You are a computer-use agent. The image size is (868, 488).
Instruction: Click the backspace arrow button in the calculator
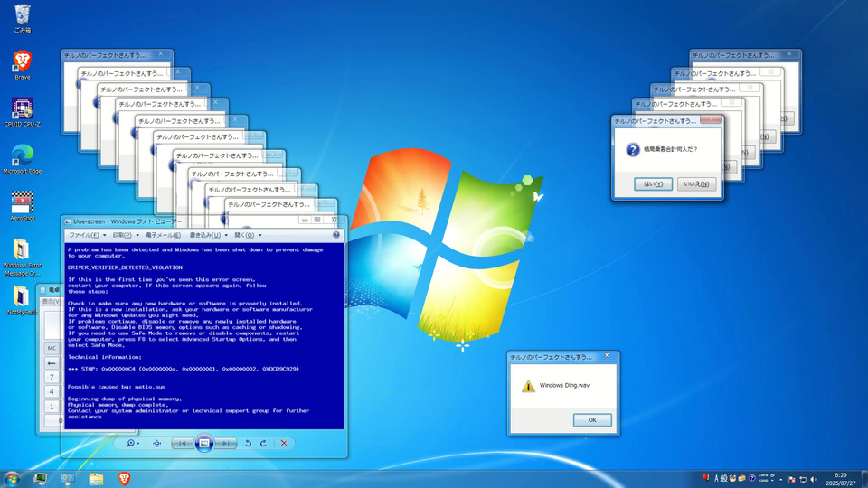point(52,363)
